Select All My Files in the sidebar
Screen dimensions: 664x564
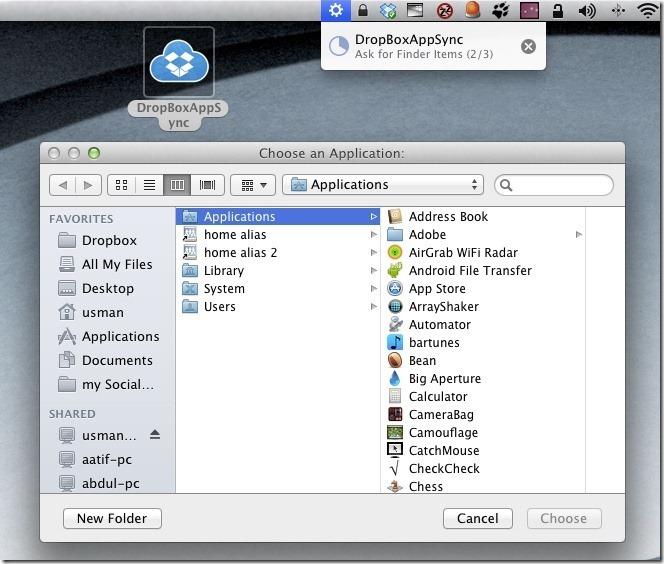[x=105, y=265]
